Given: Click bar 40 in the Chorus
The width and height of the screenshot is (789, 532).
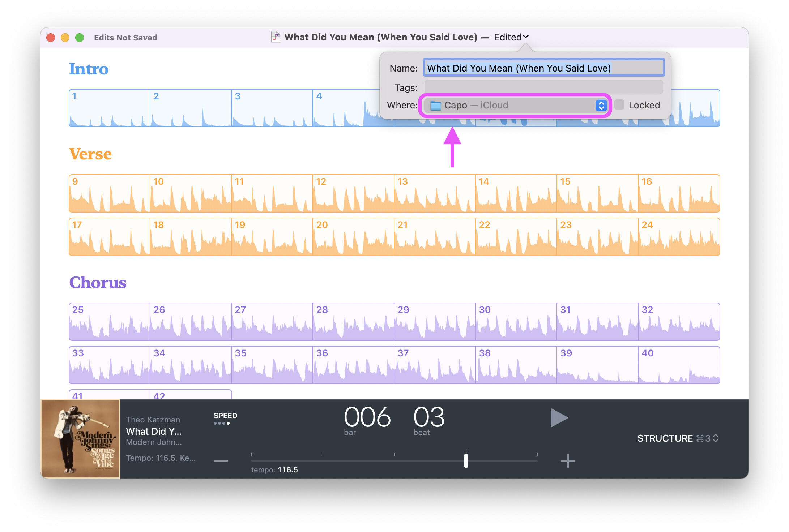Looking at the screenshot, I should tap(679, 365).
